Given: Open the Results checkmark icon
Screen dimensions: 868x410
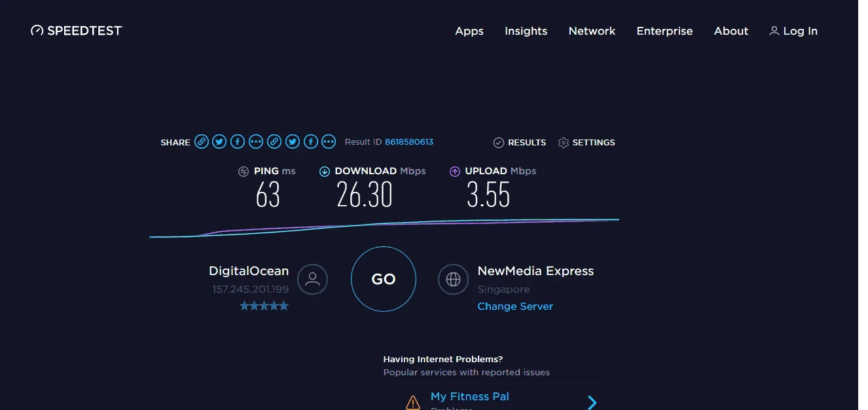Looking at the screenshot, I should click(x=499, y=142).
